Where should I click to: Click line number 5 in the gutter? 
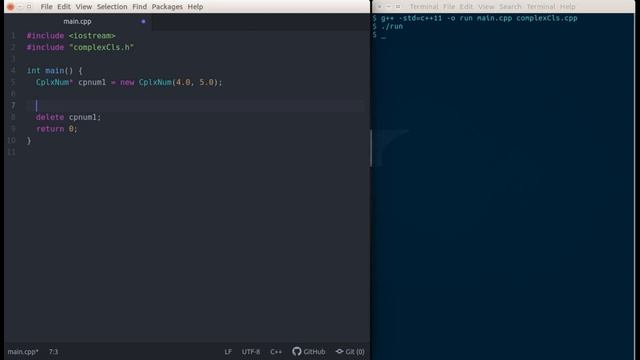click(13, 82)
